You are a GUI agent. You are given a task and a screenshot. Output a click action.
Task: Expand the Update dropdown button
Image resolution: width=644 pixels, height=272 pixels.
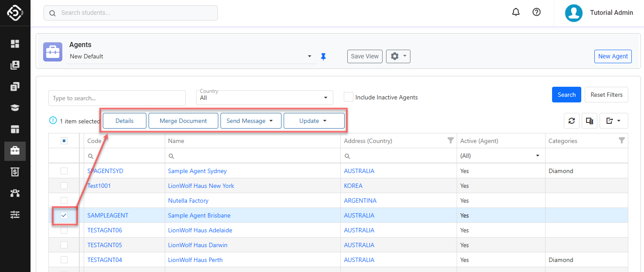314,121
